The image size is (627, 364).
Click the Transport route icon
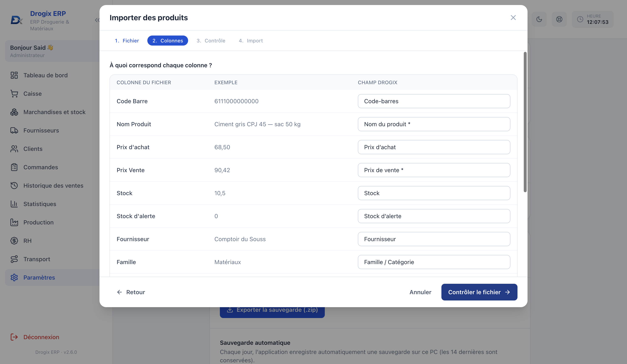[x=14, y=259]
